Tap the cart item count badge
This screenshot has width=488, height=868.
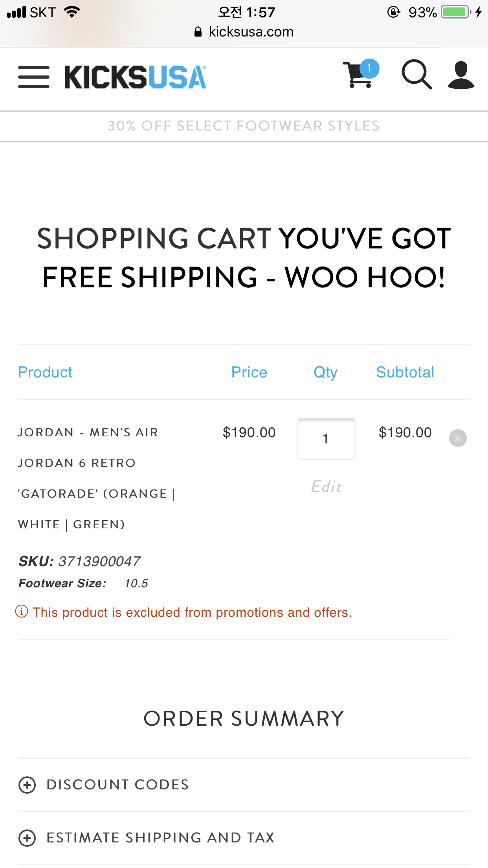coord(369,68)
